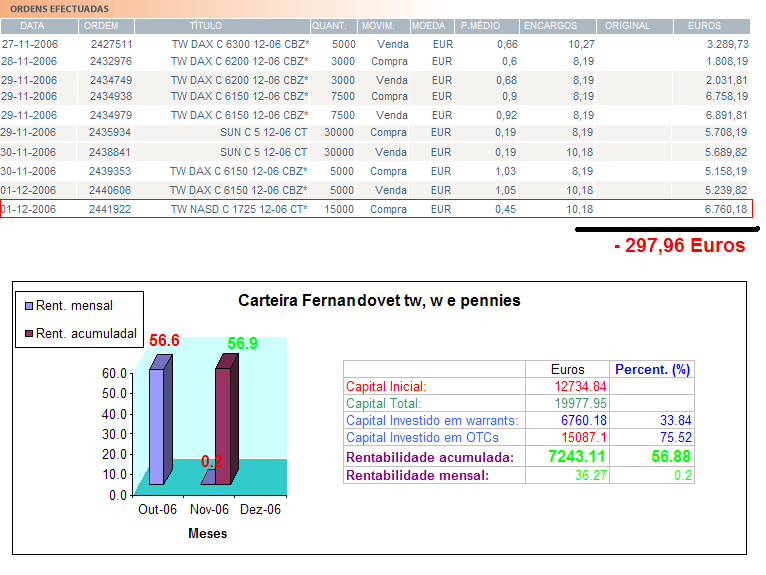The height and width of the screenshot is (575, 766).
Task: Click title TW NASD C 1725 12-06 CT*
Action: click(239, 209)
